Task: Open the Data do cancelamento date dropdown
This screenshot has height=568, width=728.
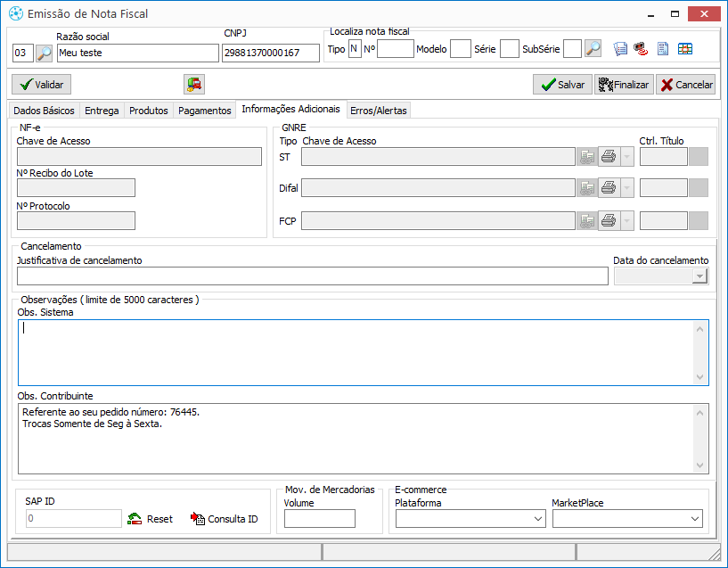Action: pyautogui.click(x=699, y=276)
